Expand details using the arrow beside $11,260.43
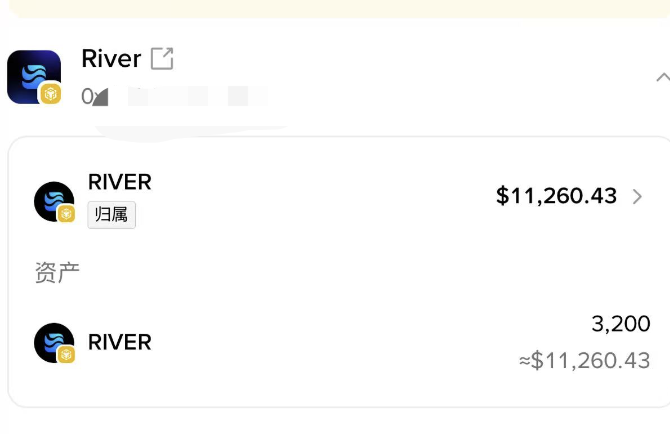 638,197
